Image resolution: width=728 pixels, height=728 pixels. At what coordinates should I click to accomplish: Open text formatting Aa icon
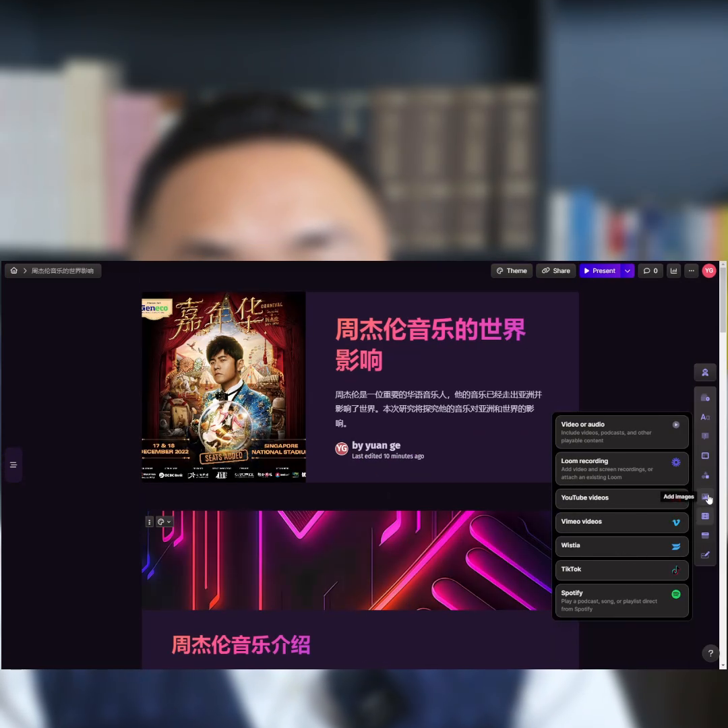click(x=705, y=417)
